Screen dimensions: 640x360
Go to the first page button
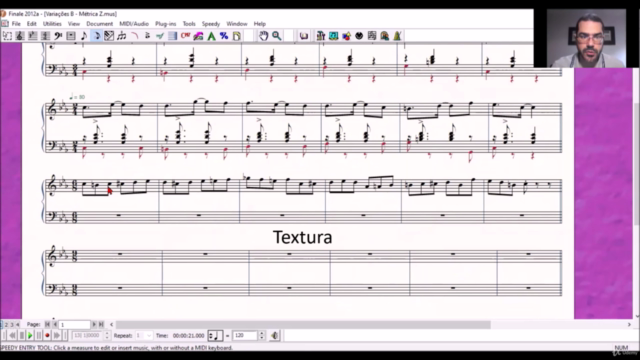(47, 324)
